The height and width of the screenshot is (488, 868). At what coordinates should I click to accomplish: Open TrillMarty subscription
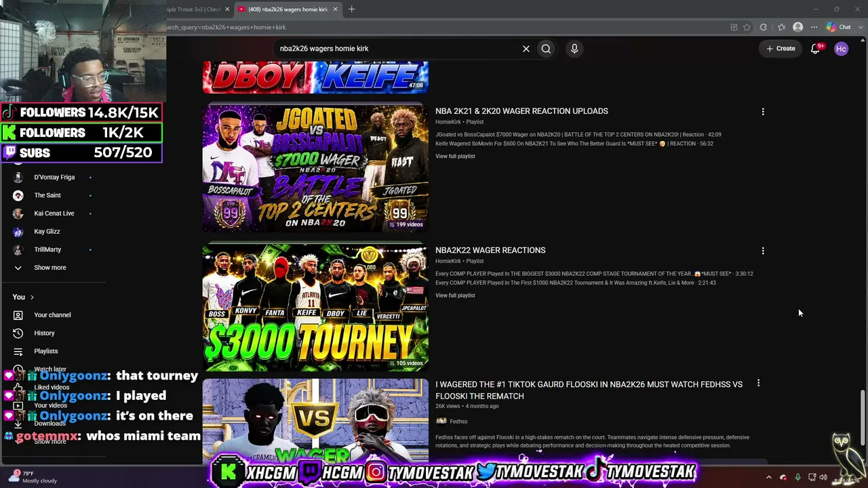click(47, 249)
